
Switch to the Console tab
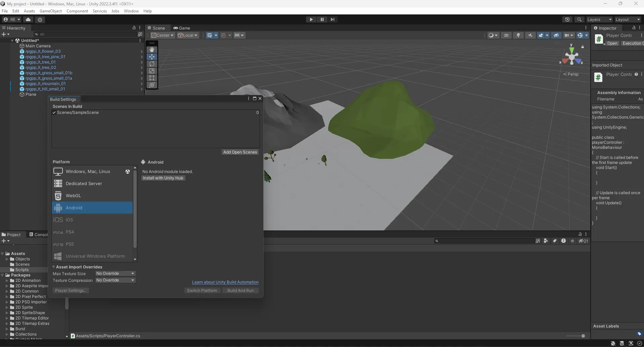[38, 234]
